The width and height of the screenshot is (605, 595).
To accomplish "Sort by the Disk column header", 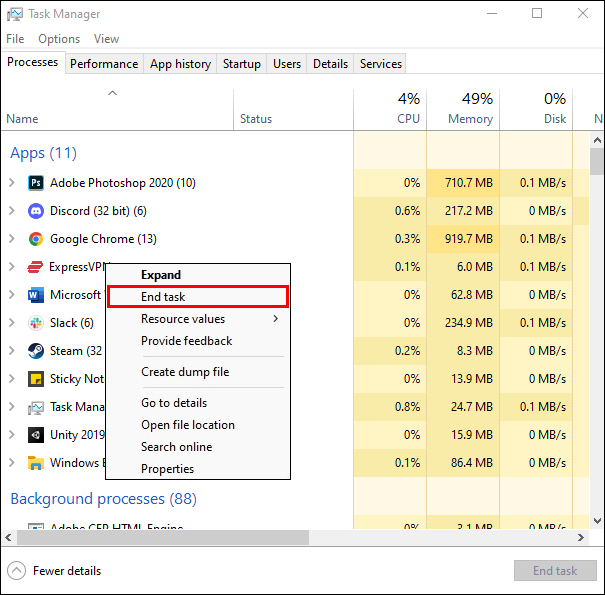I will click(x=536, y=110).
